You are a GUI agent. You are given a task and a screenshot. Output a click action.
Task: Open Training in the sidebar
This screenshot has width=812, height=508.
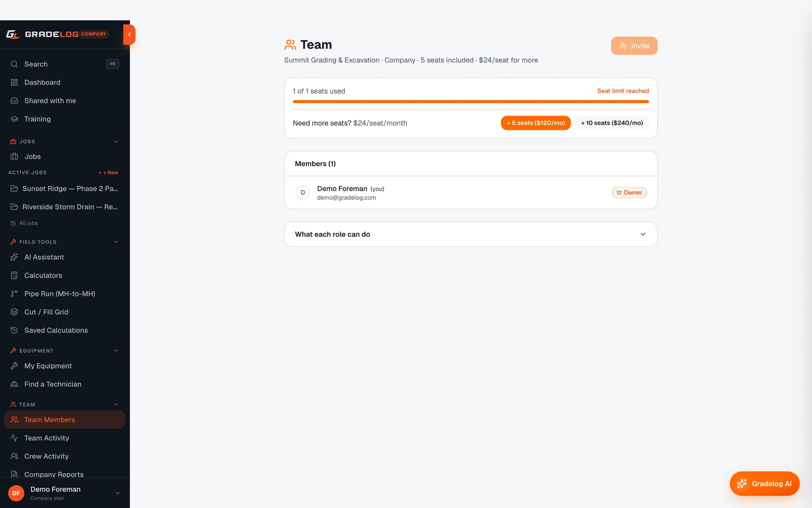click(64, 119)
